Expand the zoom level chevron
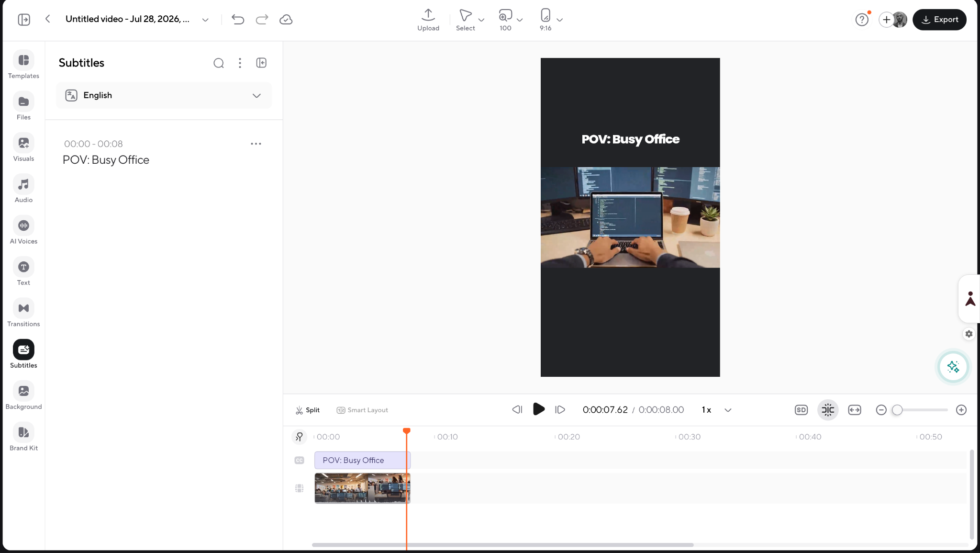Image resolution: width=980 pixels, height=553 pixels. point(520,20)
